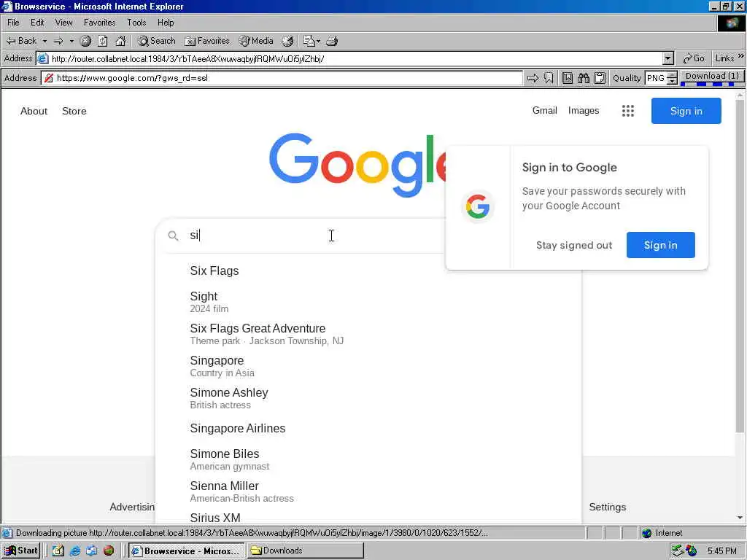This screenshot has height=560, width=747.
Task: Open the View menu
Action: pos(64,23)
